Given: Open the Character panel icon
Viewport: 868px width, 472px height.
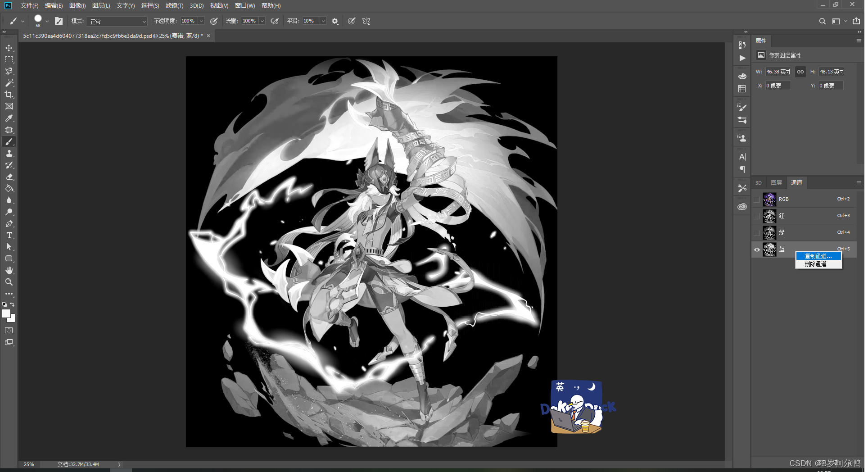Looking at the screenshot, I should (x=742, y=157).
